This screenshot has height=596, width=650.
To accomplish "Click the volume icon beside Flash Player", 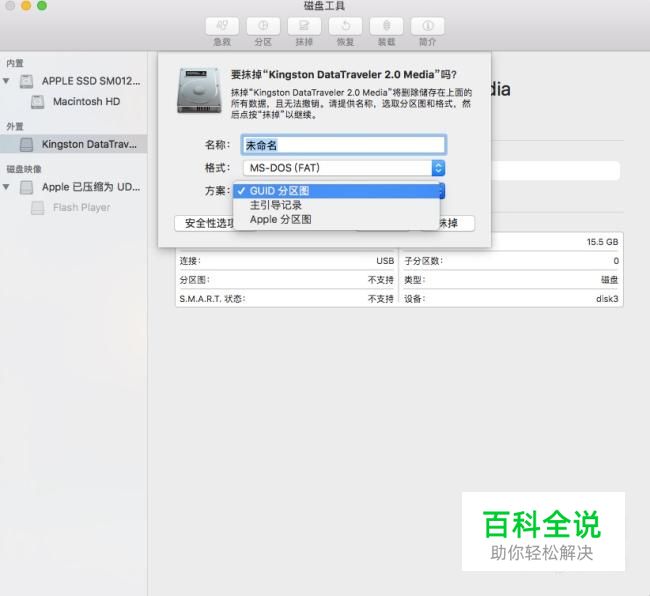I will [37, 208].
